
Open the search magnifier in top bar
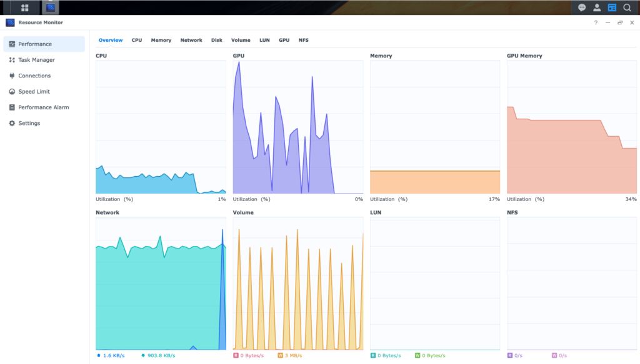click(x=627, y=7)
